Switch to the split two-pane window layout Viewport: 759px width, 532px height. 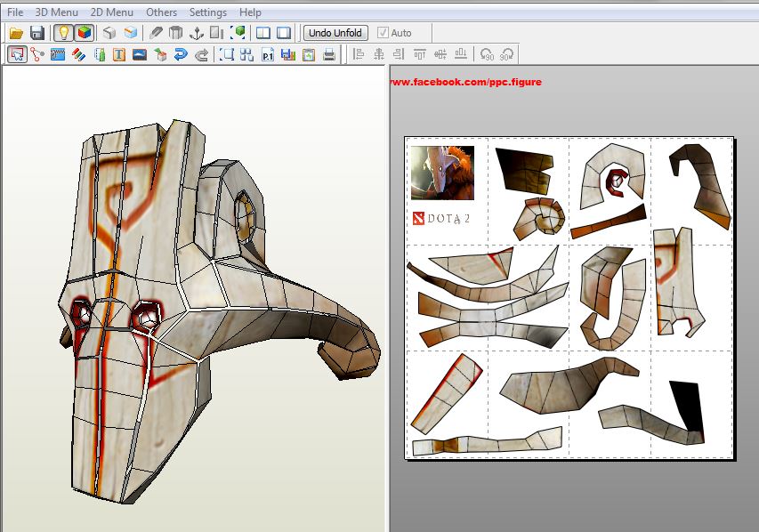[263, 33]
